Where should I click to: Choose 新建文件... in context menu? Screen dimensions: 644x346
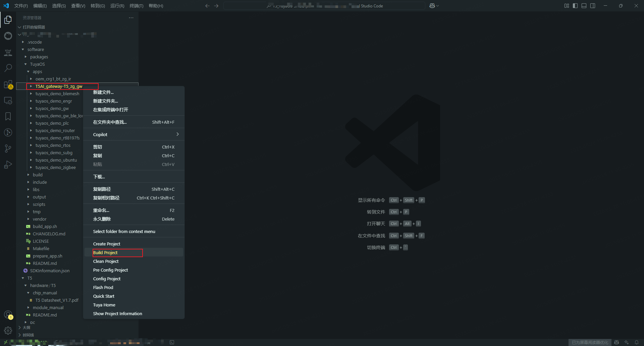(133, 92)
